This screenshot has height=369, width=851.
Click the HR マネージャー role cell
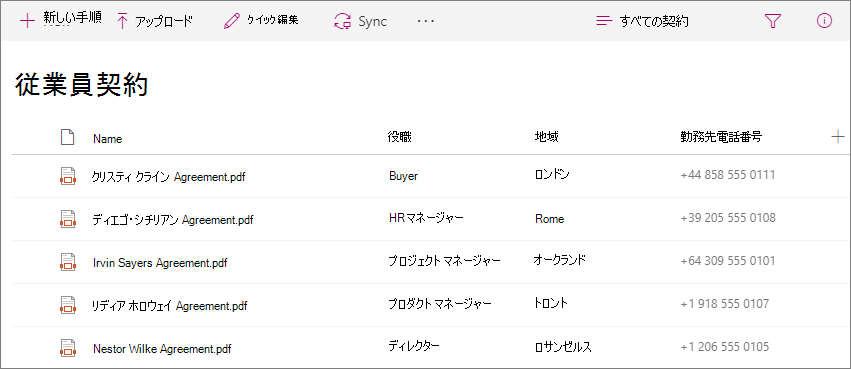click(426, 218)
